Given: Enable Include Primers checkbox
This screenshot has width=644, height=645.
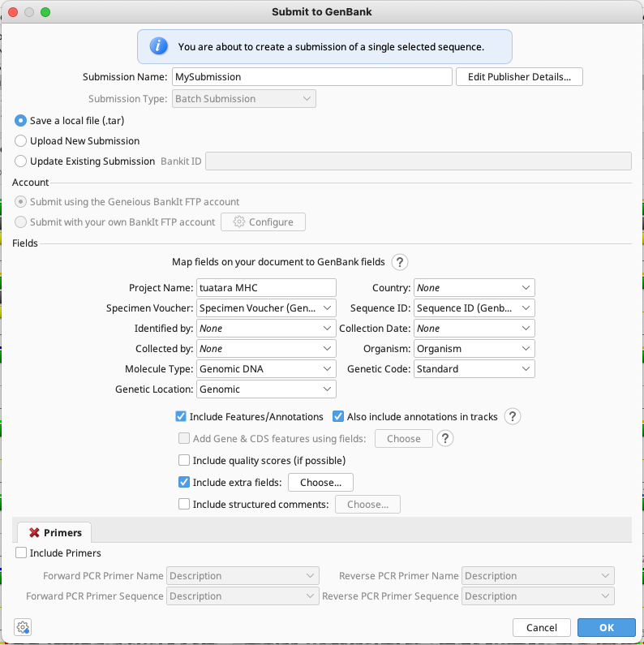Looking at the screenshot, I should coord(21,553).
